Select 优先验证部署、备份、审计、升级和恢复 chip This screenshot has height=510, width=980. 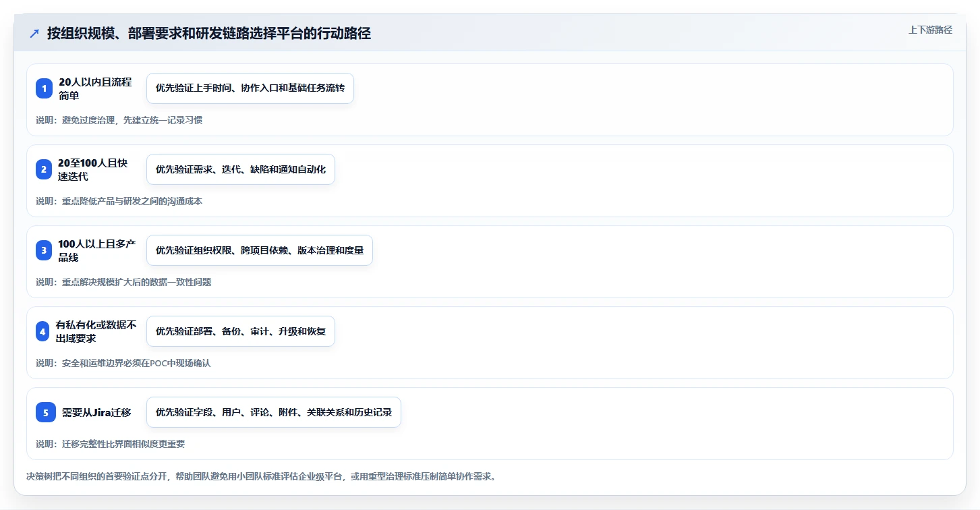pyautogui.click(x=241, y=331)
